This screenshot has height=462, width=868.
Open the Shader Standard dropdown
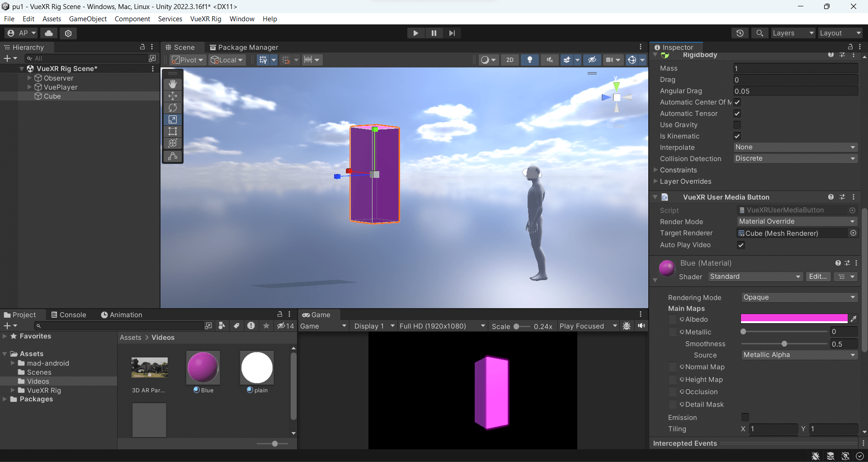pos(755,276)
